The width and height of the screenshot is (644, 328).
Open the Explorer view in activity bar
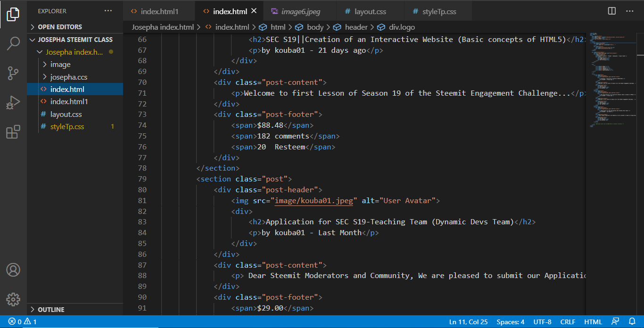tap(13, 15)
